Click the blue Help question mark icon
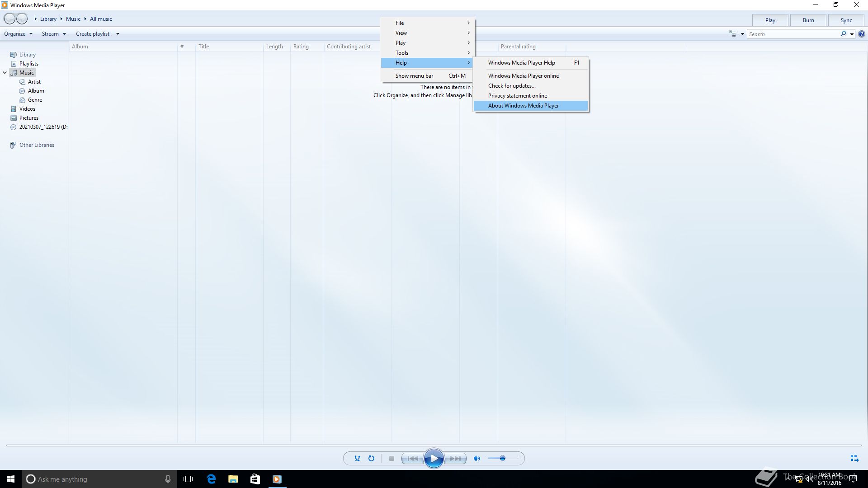 pos(862,34)
